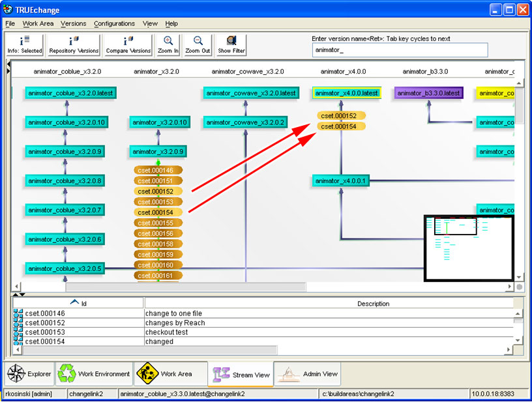Open the File menu
This screenshot has height=402, width=532.
tap(10, 23)
